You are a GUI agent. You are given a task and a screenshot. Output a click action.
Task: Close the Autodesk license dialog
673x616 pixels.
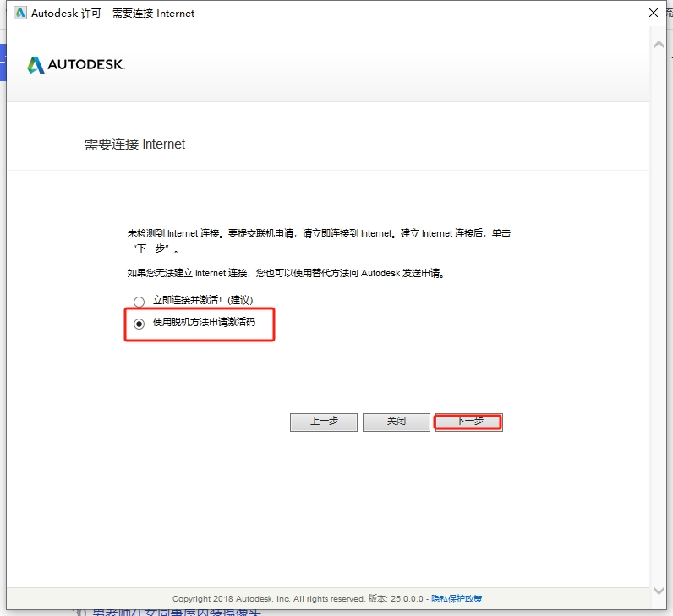(654, 13)
